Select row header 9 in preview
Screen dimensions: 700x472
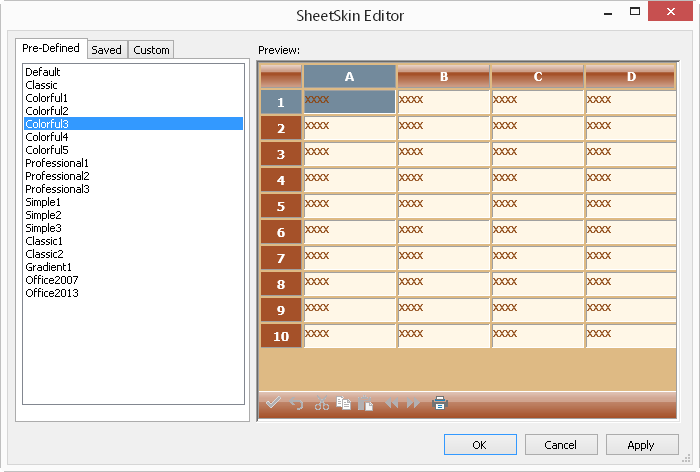point(281,309)
